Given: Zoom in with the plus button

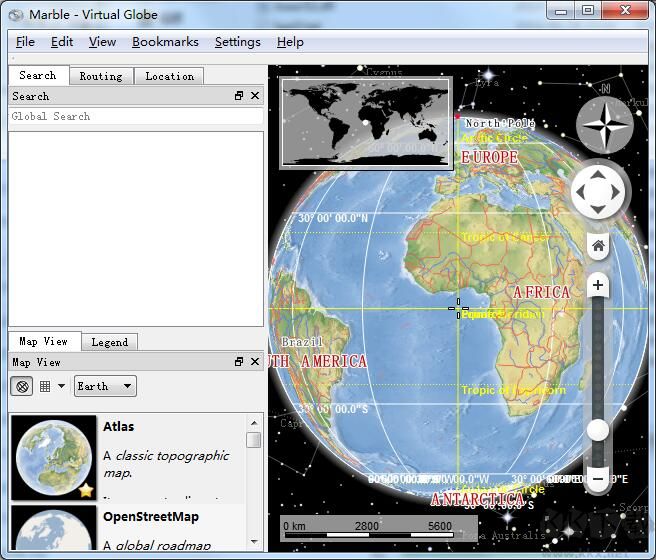Looking at the screenshot, I should coord(598,286).
